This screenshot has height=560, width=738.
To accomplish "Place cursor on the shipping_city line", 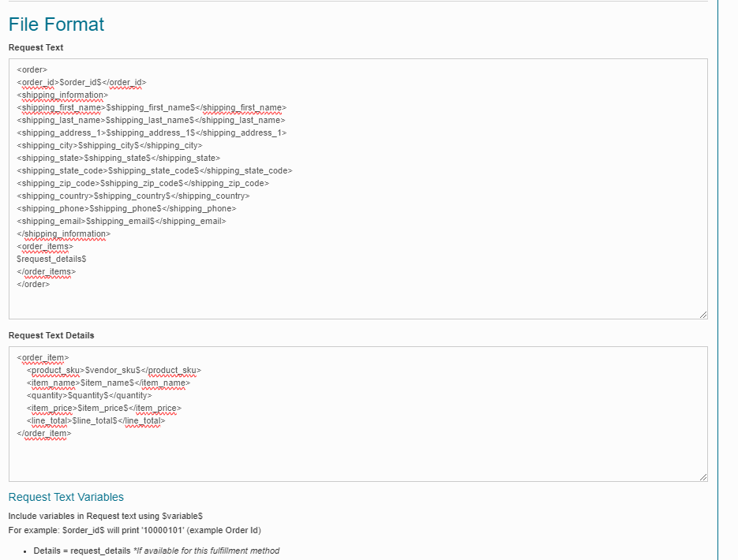I will pyautogui.click(x=110, y=145).
